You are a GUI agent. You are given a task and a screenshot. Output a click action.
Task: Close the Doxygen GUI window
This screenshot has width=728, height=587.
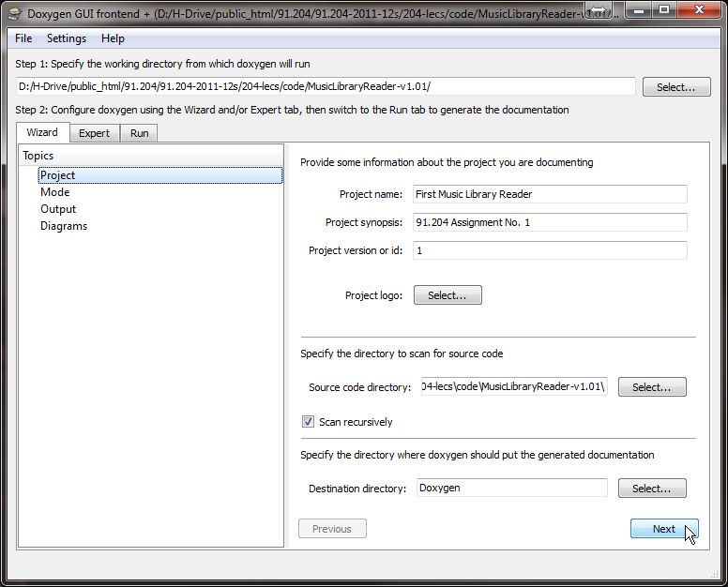699,9
